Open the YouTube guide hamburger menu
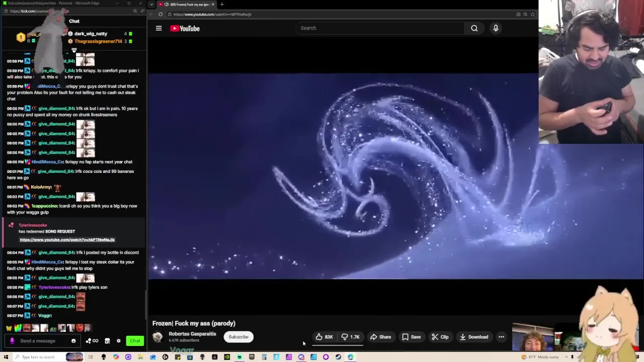The width and height of the screenshot is (644, 362). pos(158,28)
